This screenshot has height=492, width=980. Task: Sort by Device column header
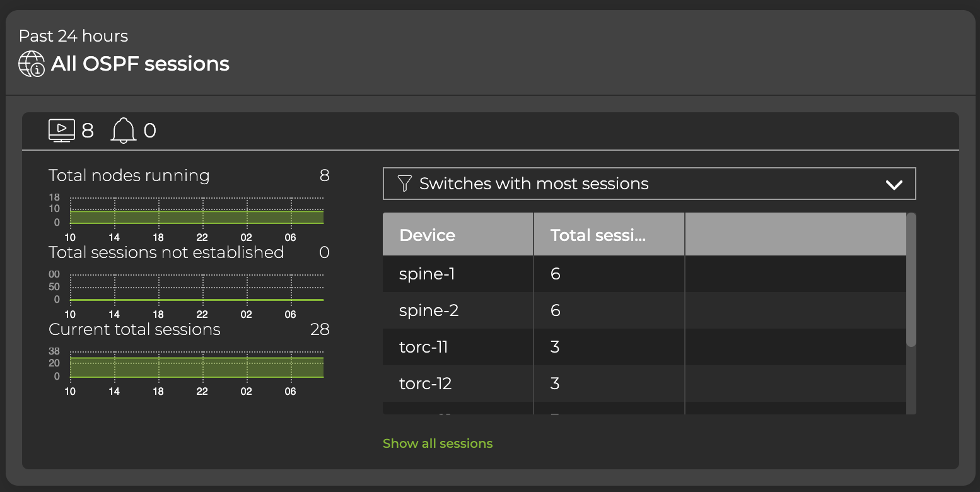tap(458, 235)
